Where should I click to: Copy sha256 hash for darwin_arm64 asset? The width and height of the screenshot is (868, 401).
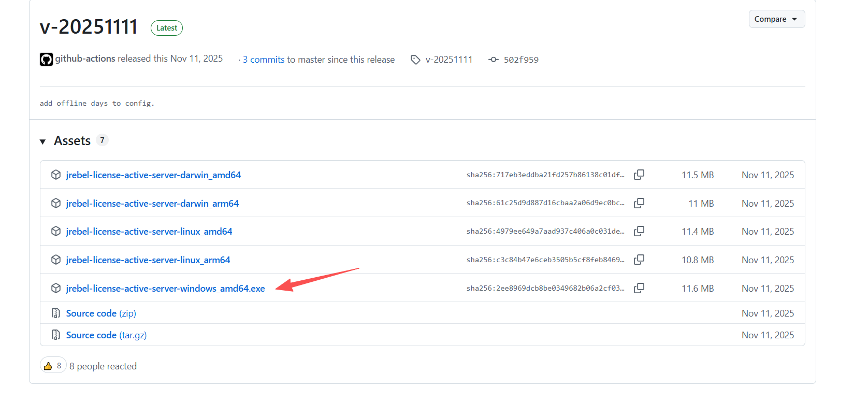(639, 203)
